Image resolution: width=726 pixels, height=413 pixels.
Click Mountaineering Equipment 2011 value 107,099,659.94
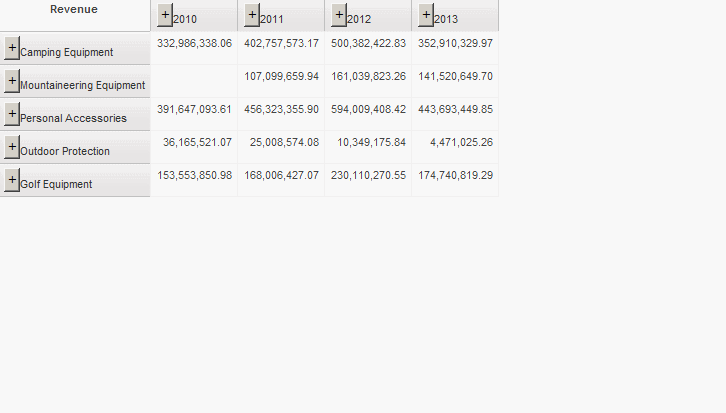tap(281, 77)
